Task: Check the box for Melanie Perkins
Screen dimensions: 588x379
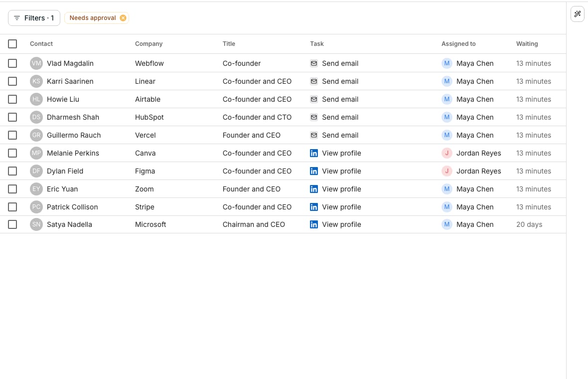Action: 12,153
